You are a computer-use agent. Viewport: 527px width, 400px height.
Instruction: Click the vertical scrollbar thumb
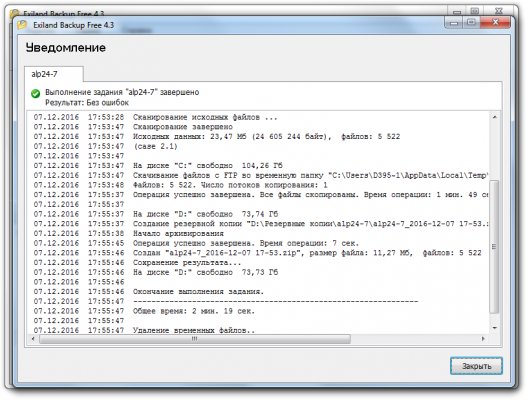494,247
